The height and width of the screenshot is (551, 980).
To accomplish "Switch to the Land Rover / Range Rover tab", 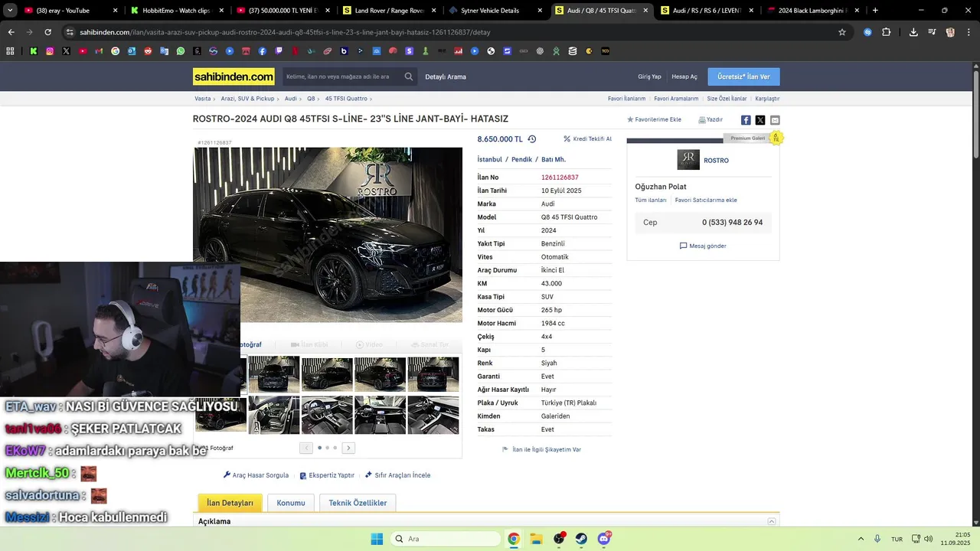I will (388, 11).
